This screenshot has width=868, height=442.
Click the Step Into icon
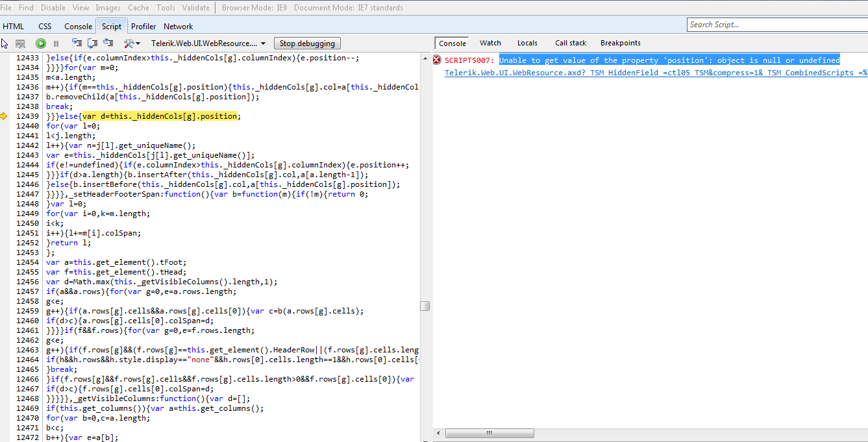coord(77,43)
